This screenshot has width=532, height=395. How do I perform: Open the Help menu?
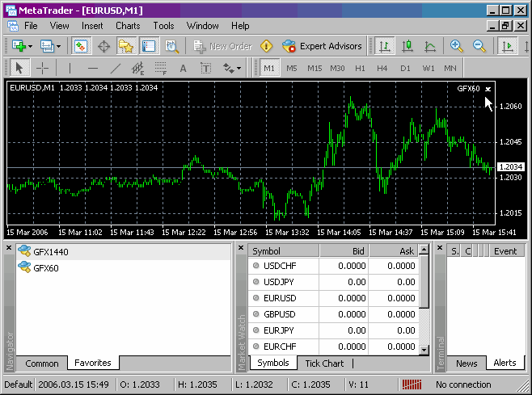click(240, 26)
